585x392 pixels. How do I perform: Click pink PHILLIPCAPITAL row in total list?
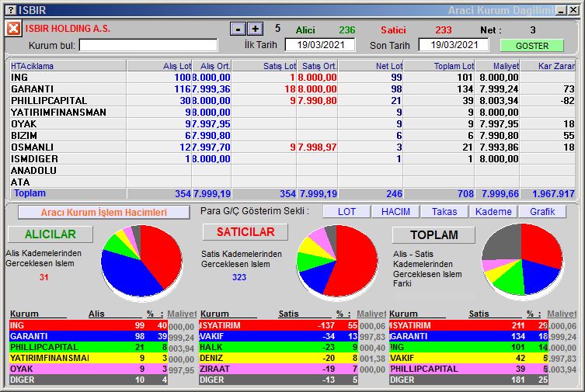[x=468, y=369]
